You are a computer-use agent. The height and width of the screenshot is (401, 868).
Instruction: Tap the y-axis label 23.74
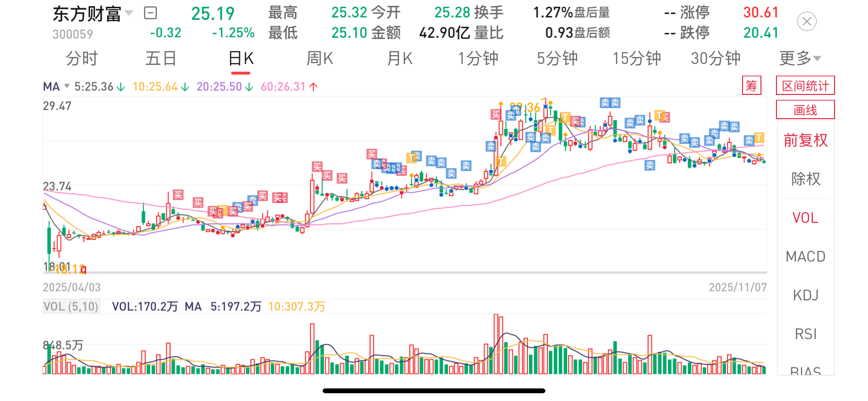point(57,186)
